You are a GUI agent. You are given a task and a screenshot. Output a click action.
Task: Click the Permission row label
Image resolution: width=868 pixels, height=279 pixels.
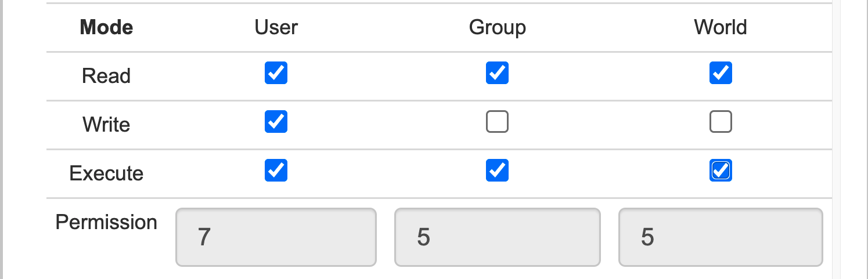pyautogui.click(x=106, y=222)
